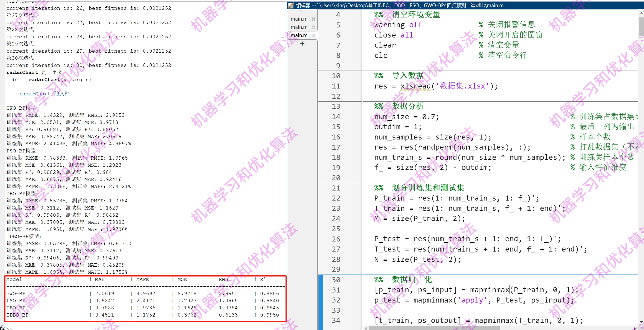Image resolution: width=644 pixels, height=330 pixels.
Task: Click the horizontal scrollbar left arrow
Action: [x=366, y=328]
